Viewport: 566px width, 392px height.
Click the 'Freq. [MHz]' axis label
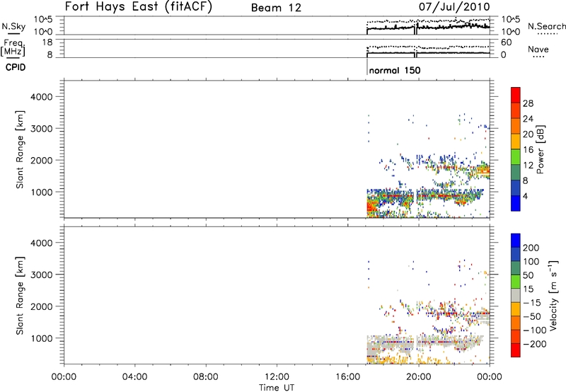click(13, 47)
